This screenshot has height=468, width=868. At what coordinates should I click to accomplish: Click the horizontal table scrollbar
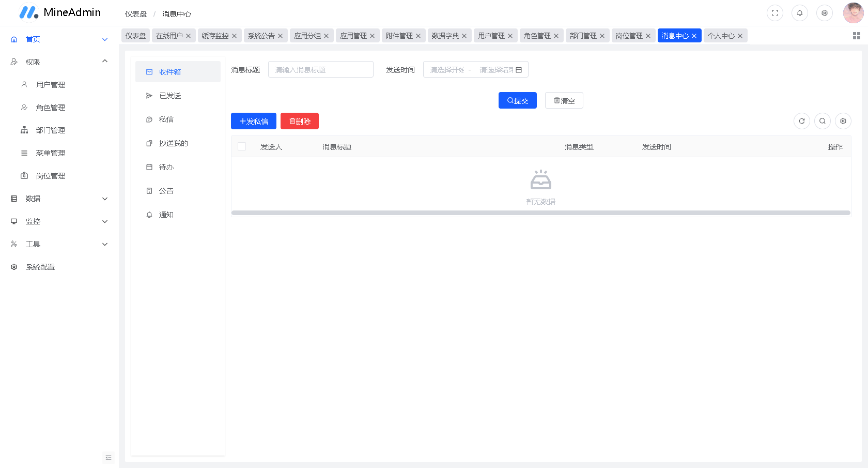point(541,213)
